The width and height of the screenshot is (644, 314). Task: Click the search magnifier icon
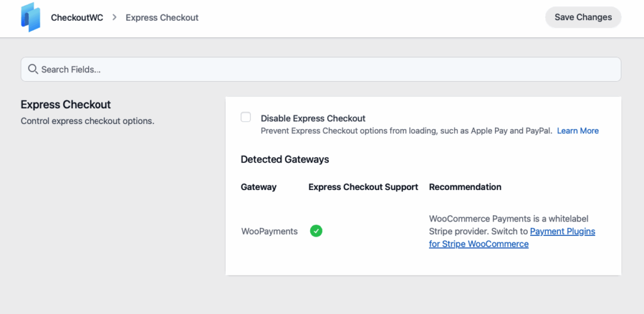(33, 69)
